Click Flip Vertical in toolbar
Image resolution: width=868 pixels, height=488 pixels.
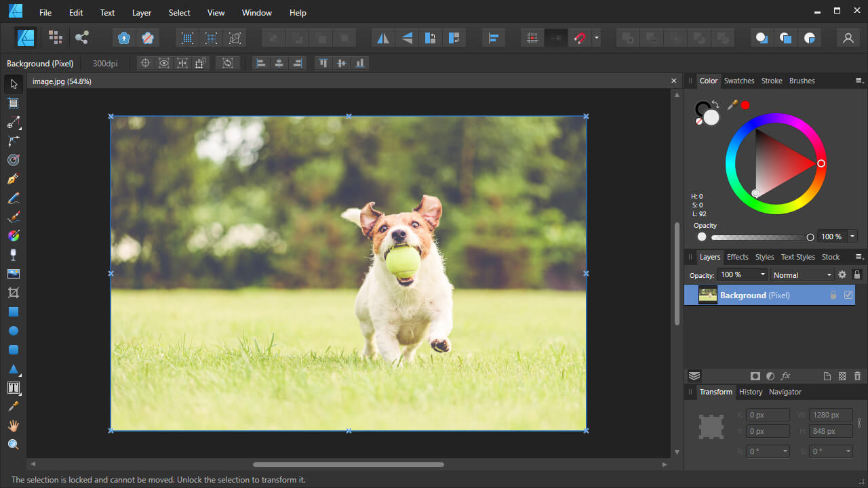[x=407, y=38]
